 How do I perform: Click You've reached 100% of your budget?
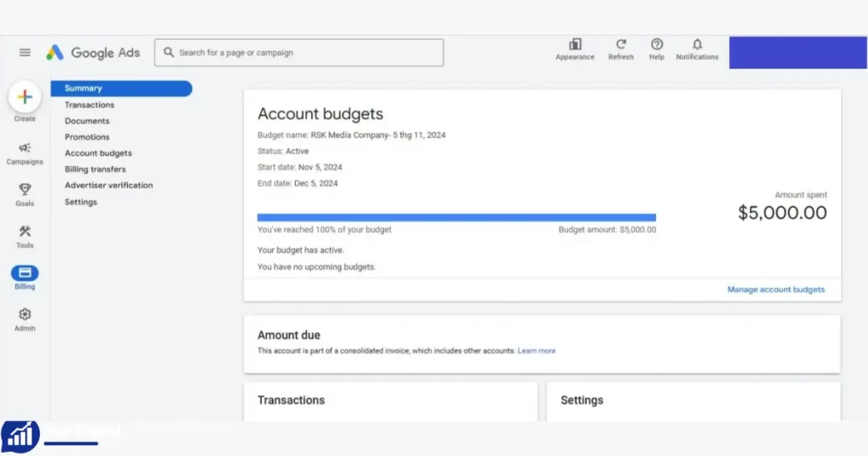[x=325, y=230]
